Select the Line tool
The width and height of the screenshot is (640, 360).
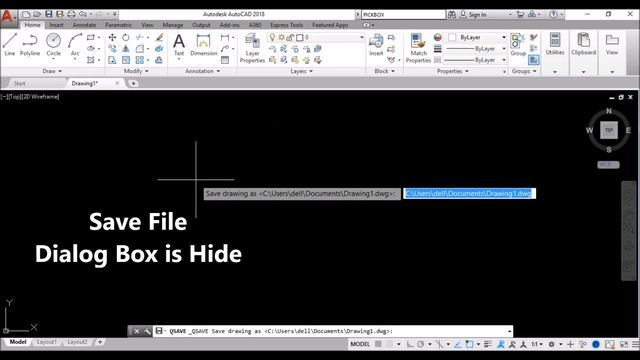pos(9,44)
